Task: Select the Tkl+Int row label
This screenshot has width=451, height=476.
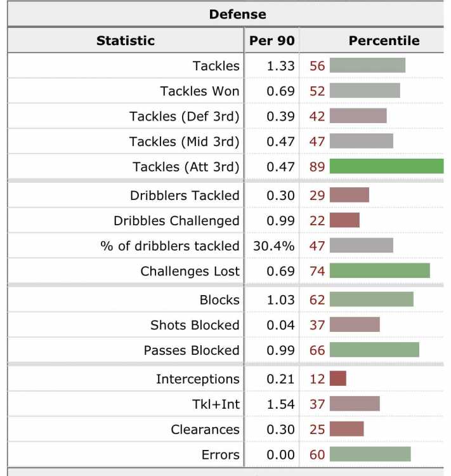Action: click(216, 404)
